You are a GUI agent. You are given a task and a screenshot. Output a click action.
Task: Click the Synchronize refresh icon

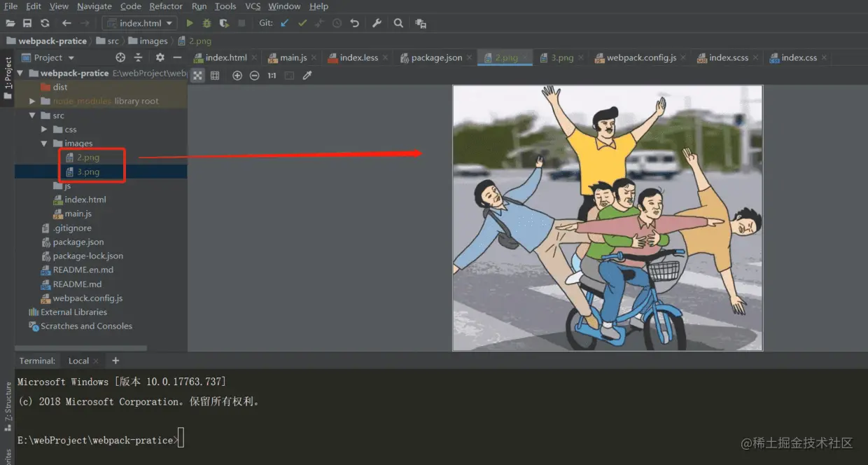tap(45, 23)
